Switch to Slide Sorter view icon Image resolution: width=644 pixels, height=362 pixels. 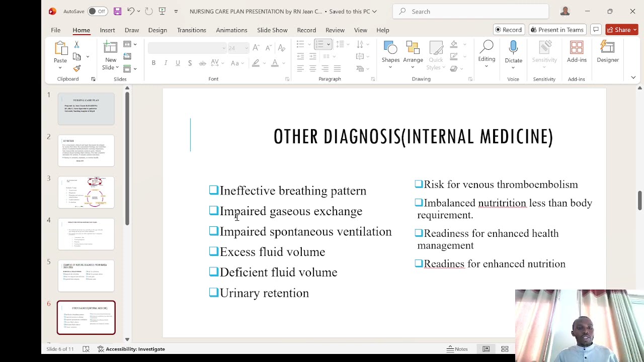point(505,349)
